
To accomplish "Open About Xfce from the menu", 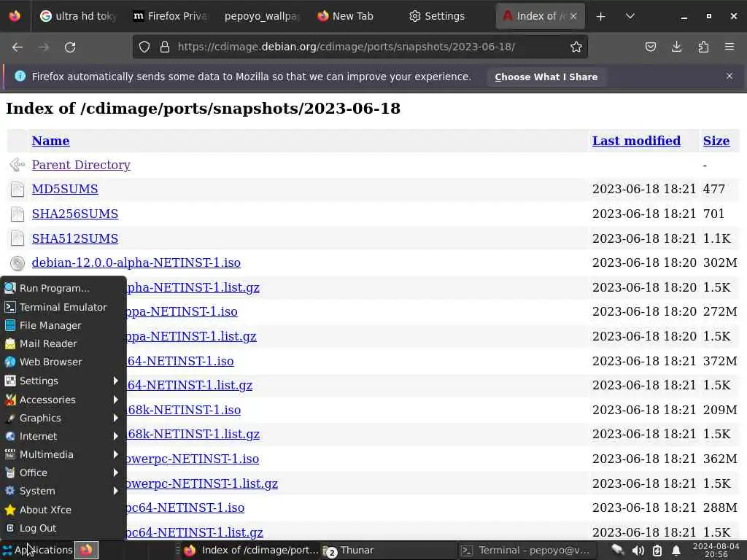I will (63, 510).
